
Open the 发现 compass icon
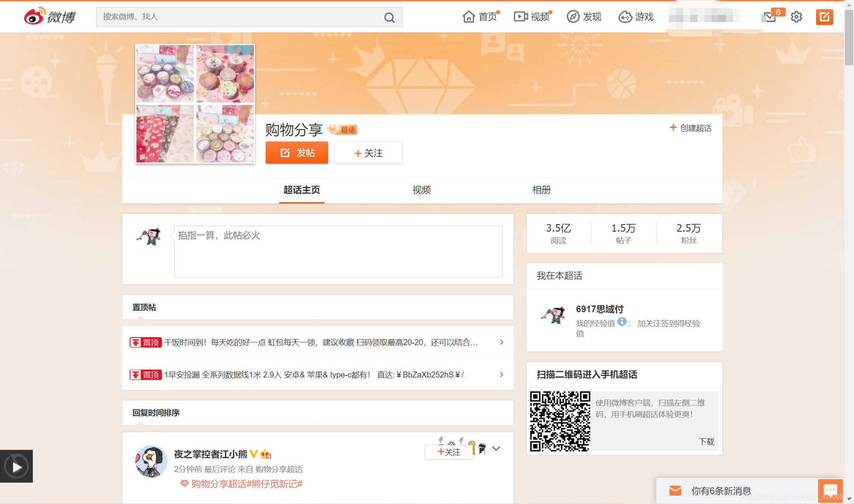pyautogui.click(x=573, y=17)
